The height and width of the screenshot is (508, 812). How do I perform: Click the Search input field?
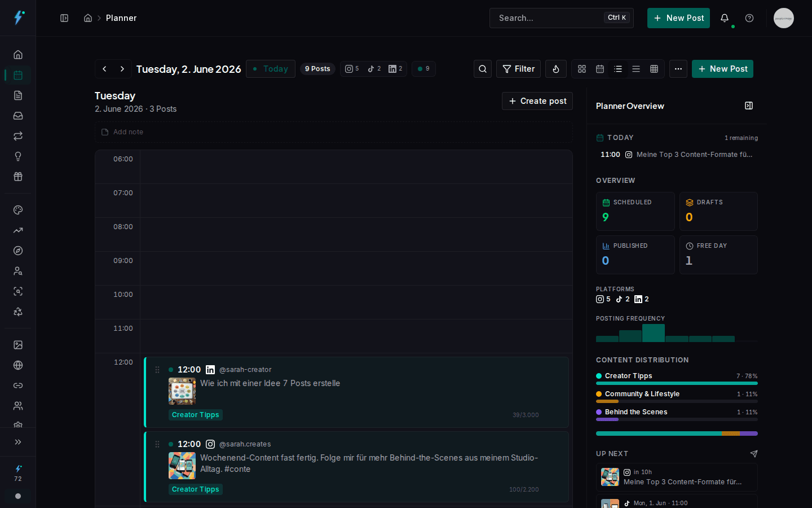pyautogui.click(x=561, y=18)
